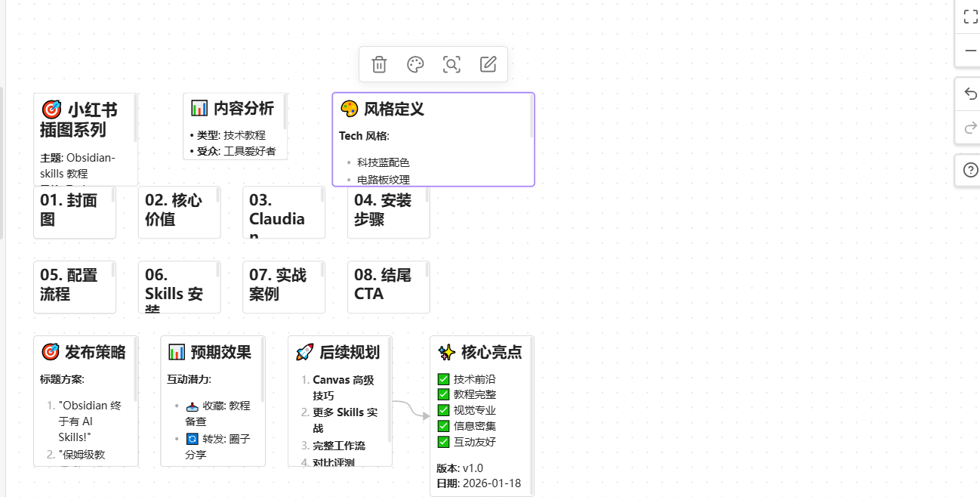Image resolution: width=980 pixels, height=497 pixels.
Task: Click the 发布策略 card scrollbar
Action: click(x=135, y=370)
